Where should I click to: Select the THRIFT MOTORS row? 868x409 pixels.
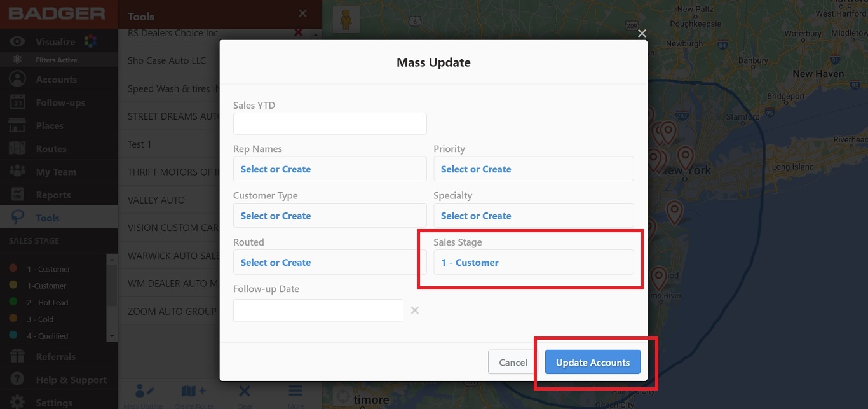[169, 172]
